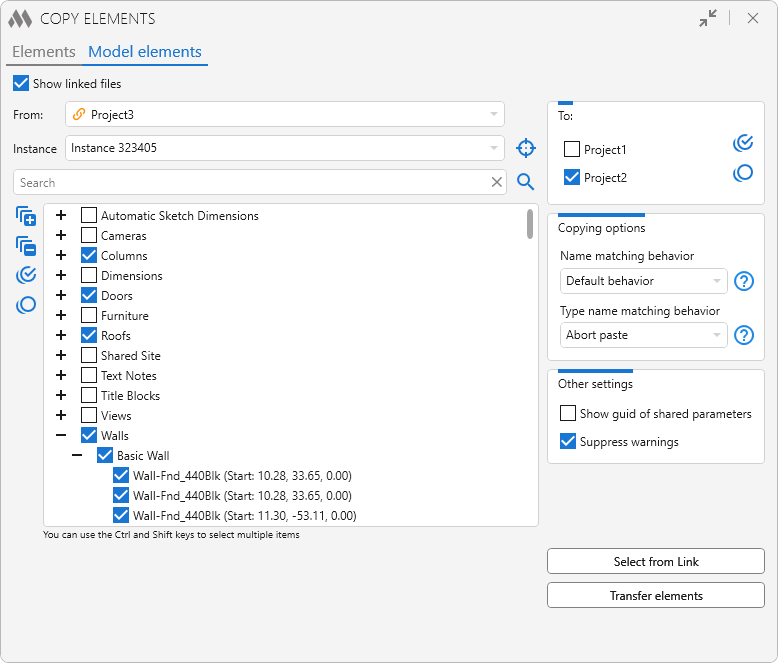Click check all icon beside element tree
778x663 pixels.
26,275
